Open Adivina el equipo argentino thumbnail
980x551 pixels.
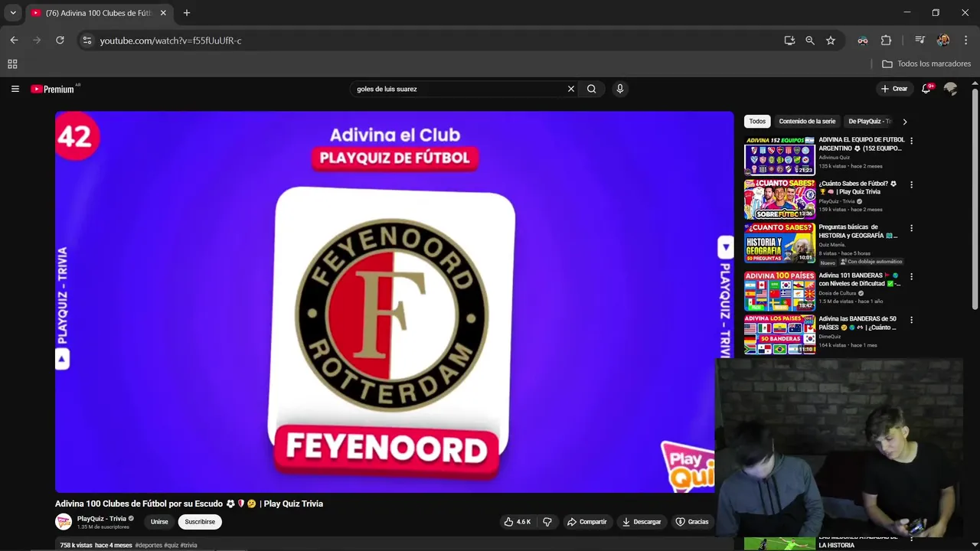779,156
